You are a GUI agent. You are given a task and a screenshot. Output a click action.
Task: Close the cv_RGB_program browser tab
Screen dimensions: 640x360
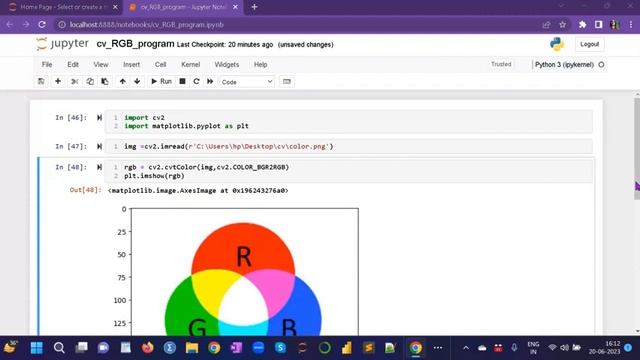(236, 7)
